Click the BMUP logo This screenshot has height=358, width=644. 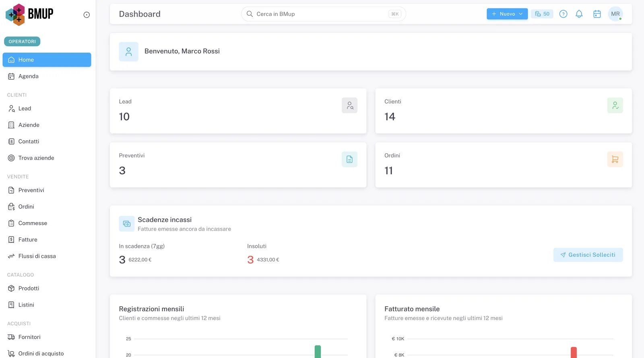tap(29, 14)
